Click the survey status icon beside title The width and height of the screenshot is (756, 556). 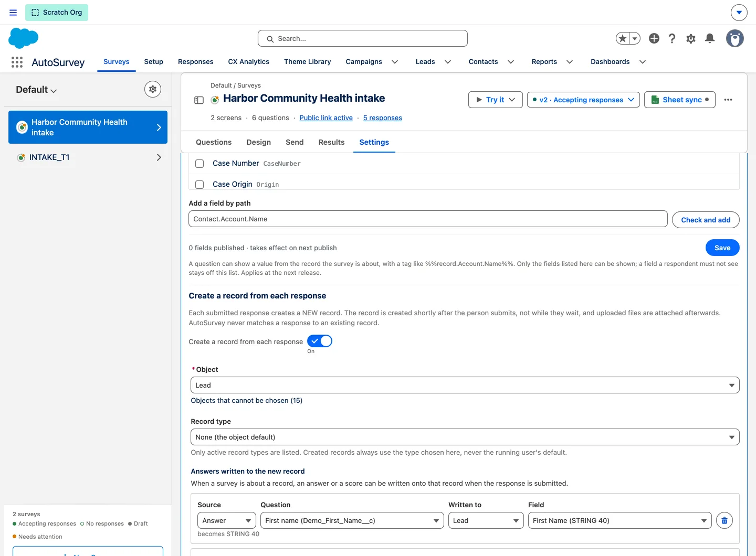[x=215, y=100]
